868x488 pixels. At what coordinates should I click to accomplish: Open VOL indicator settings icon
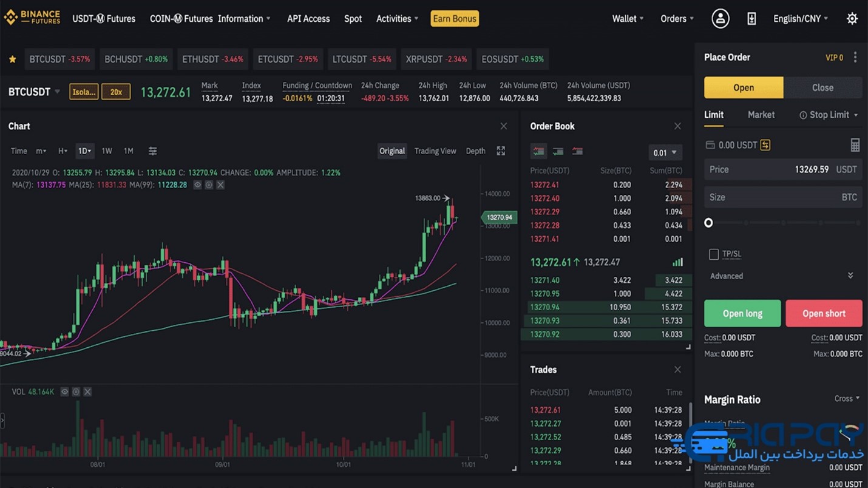(x=76, y=392)
